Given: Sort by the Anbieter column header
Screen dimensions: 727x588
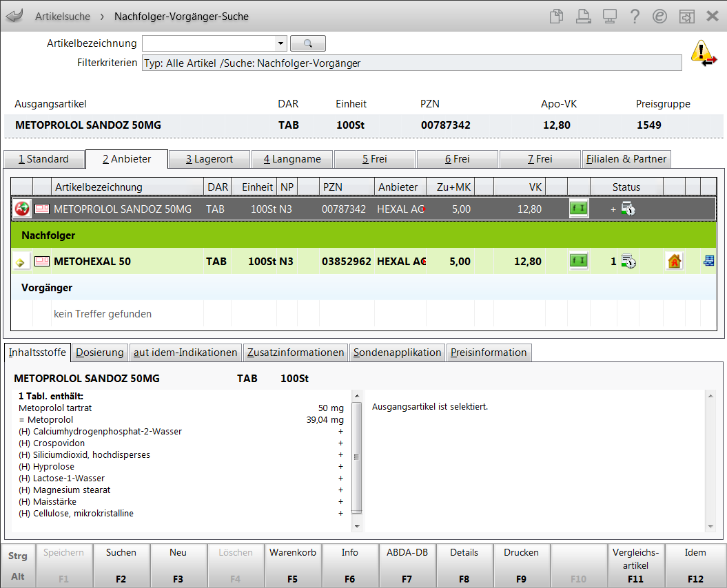Looking at the screenshot, I should pos(400,187).
